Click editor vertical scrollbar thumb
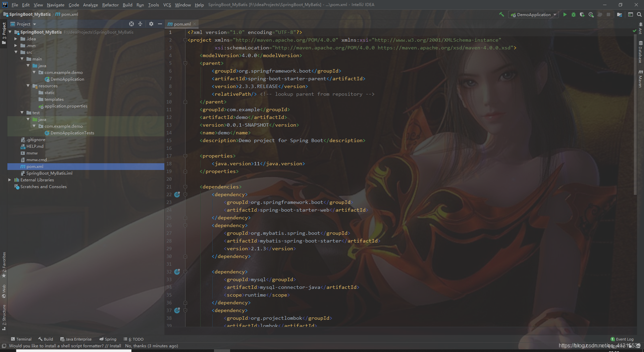644x352 pixels. (635, 114)
